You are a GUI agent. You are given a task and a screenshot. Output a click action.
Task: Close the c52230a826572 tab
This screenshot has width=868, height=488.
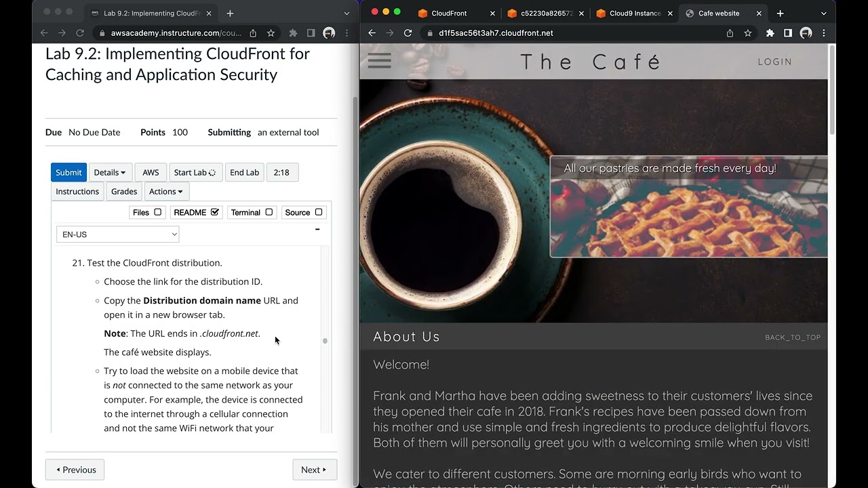[581, 13]
